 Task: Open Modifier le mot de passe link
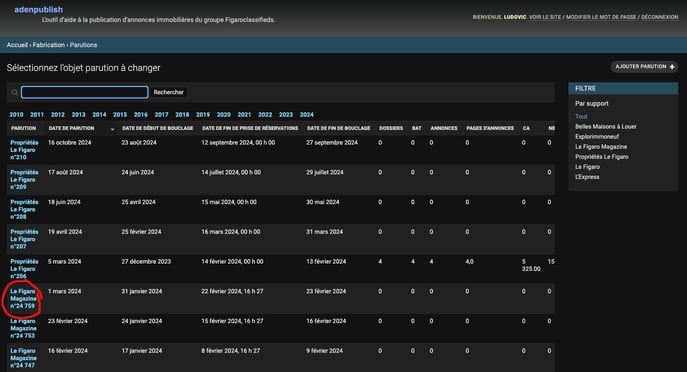pos(601,17)
